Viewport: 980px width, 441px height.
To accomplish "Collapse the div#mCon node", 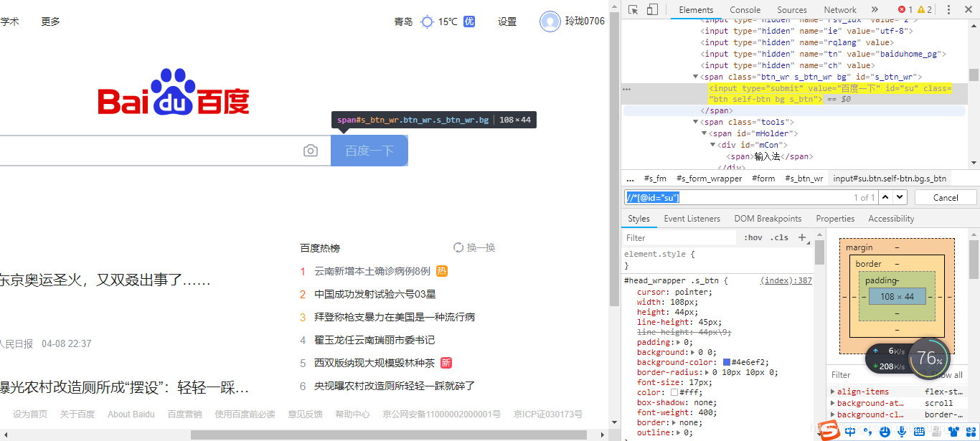I will tap(712, 146).
